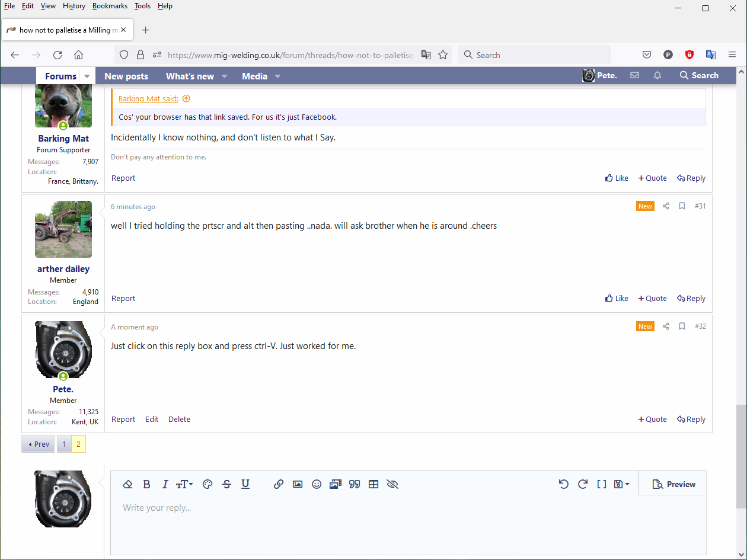This screenshot has width=747, height=560.
Task: Toggle italic text in reply editor
Action: 165,484
